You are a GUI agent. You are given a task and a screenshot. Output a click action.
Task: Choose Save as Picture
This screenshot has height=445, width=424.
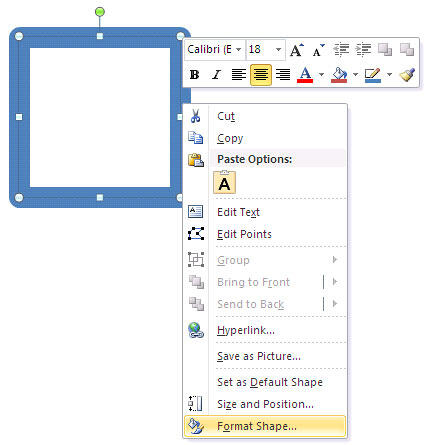tap(259, 356)
